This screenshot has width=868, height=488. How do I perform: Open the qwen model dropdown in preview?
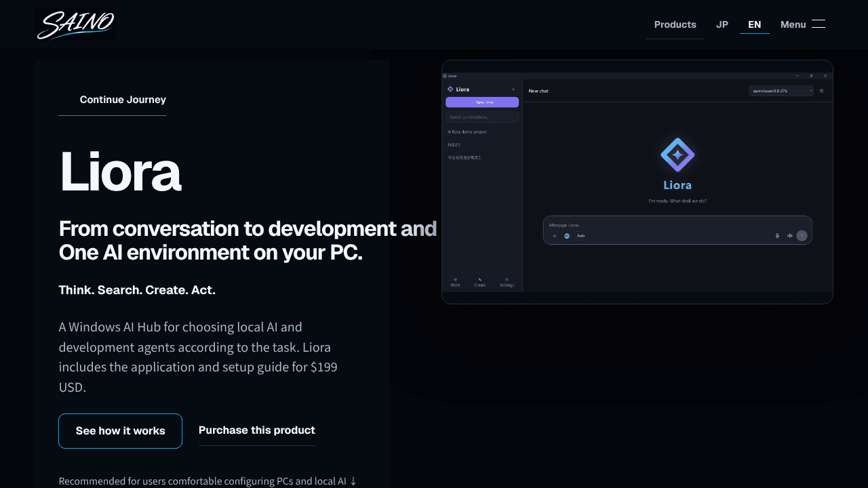click(781, 91)
